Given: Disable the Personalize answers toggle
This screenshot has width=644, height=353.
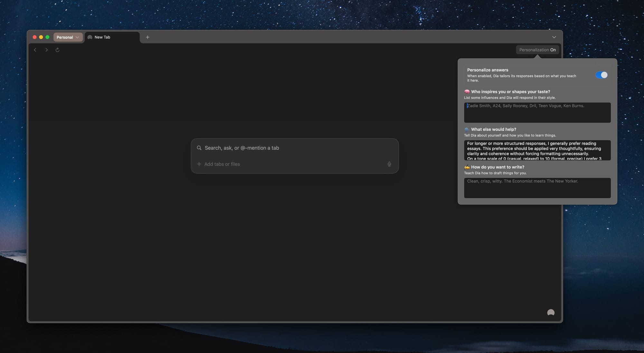Looking at the screenshot, I should [x=601, y=75].
